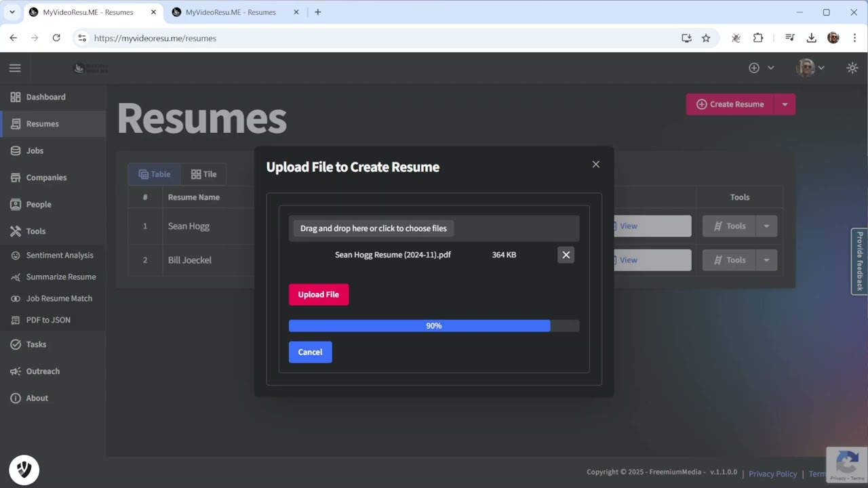Click the Sentiment Analysis smiley icon

tap(16, 256)
